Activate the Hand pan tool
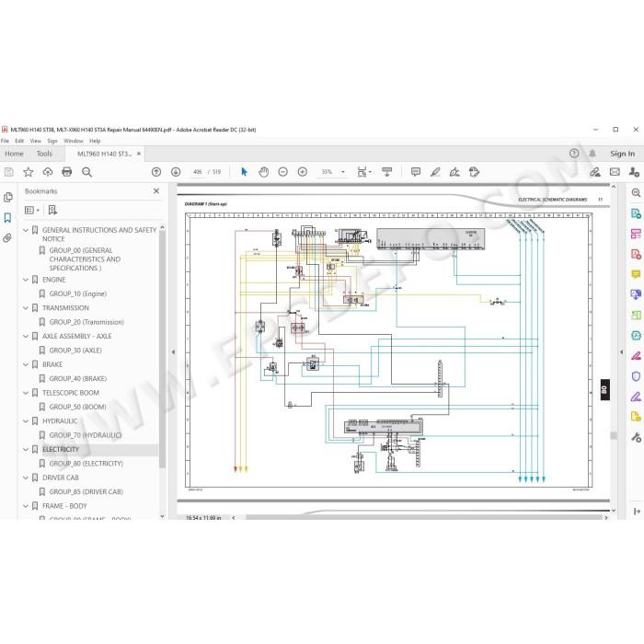The image size is (644, 644). coord(263,172)
